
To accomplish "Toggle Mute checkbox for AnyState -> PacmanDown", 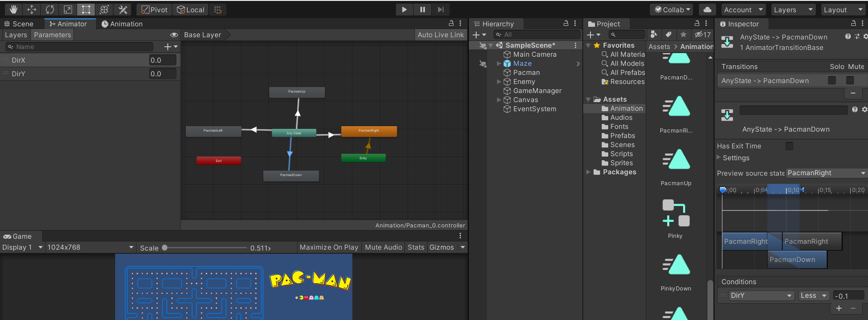I will pos(850,80).
